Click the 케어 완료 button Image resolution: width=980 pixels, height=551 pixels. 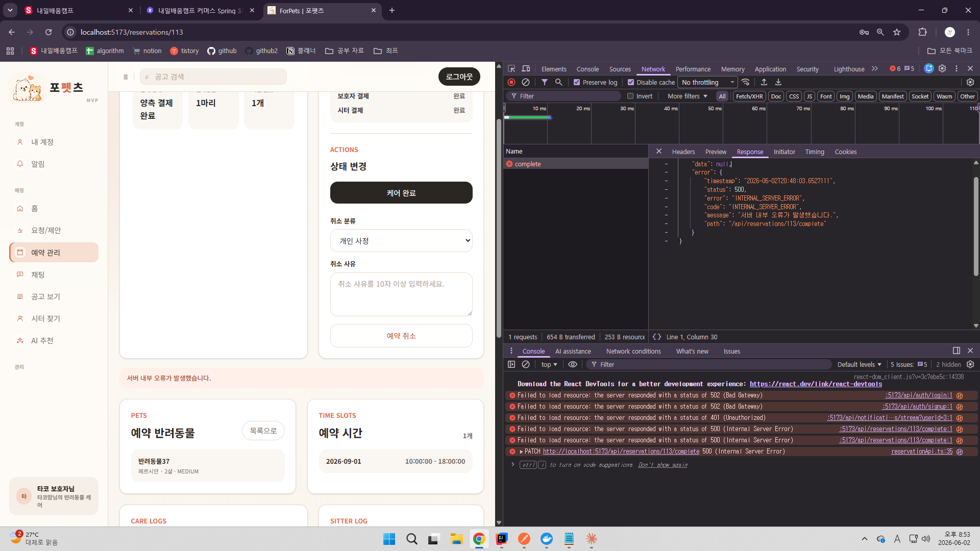pos(401,193)
